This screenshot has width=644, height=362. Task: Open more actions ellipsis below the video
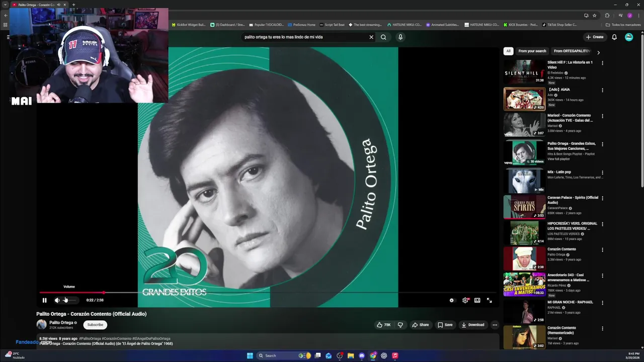point(495,325)
